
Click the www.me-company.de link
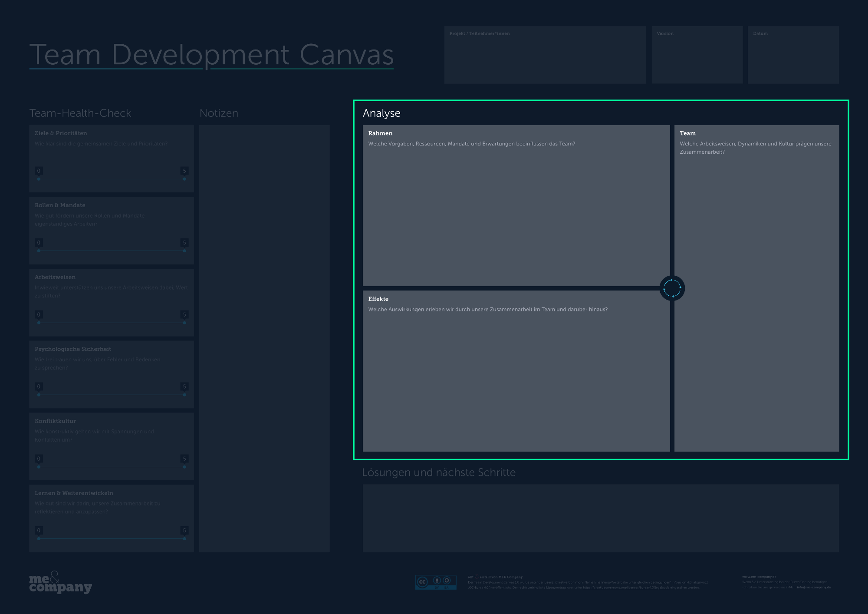tap(759, 577)
